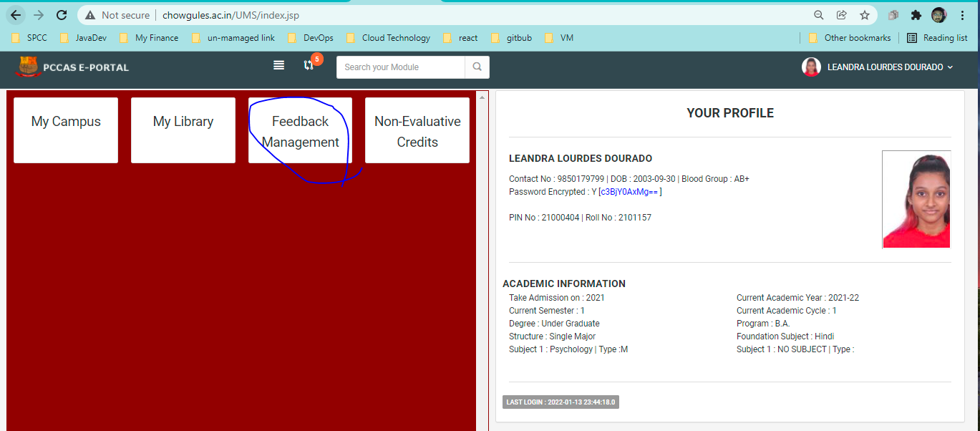Click Program : B.A. text

(x=763, y=324)
